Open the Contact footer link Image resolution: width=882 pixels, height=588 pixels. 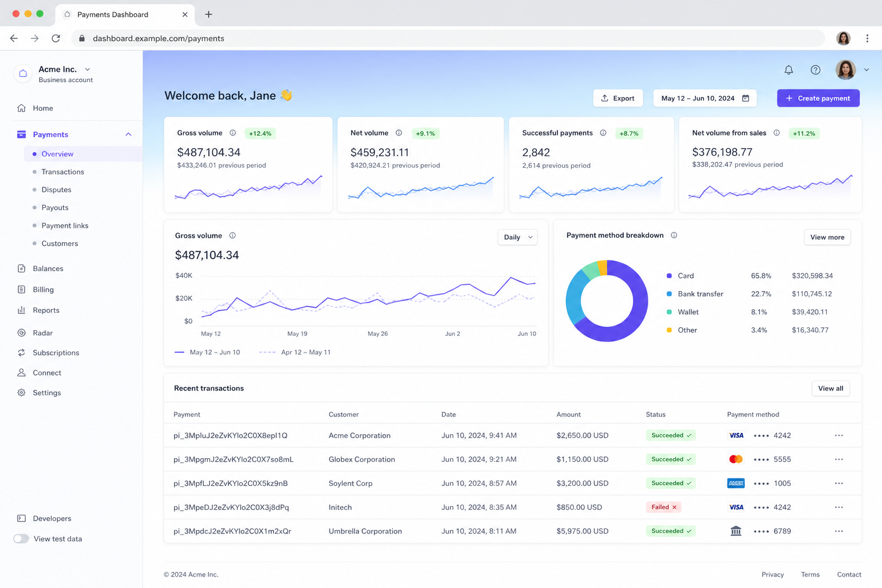tap(849, 574)
